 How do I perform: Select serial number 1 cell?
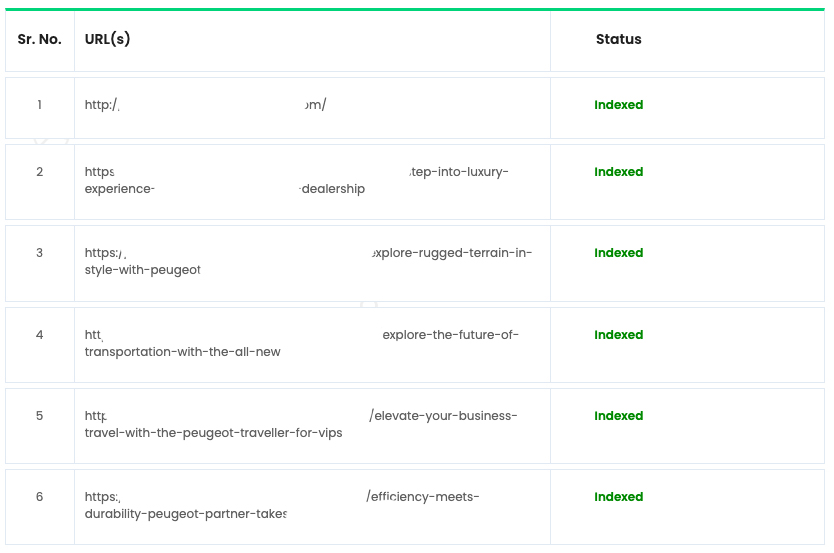coord(39,108)
